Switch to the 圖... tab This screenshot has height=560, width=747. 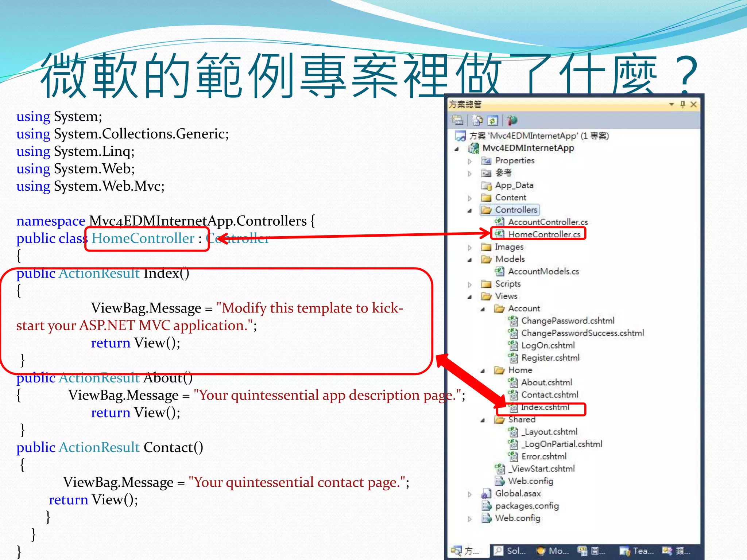pyautogui.click(x=592, y=551)
